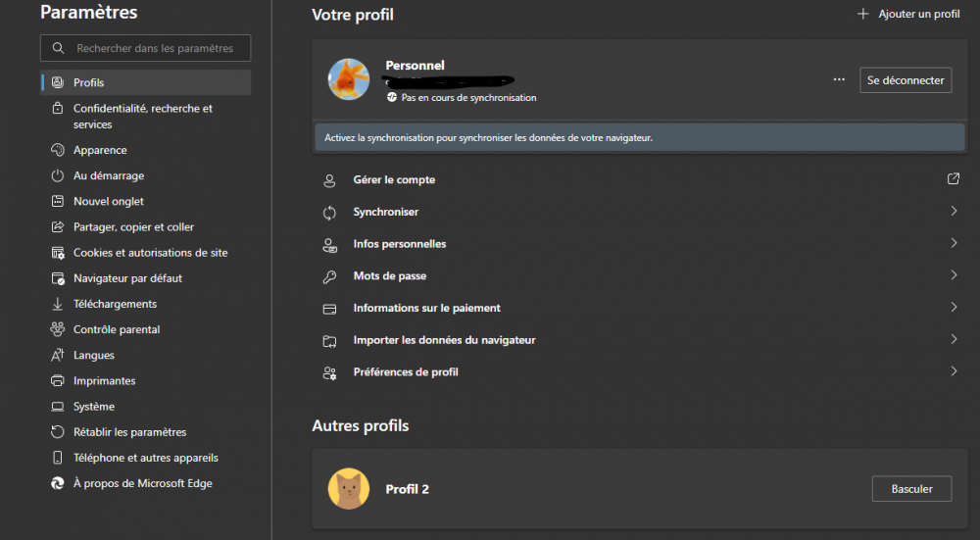Click the Imprimantes printer icon

[x=58, y=380]
